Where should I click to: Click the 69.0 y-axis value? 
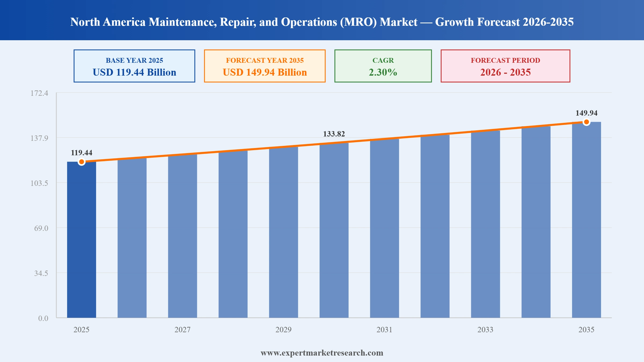point(41,228)
